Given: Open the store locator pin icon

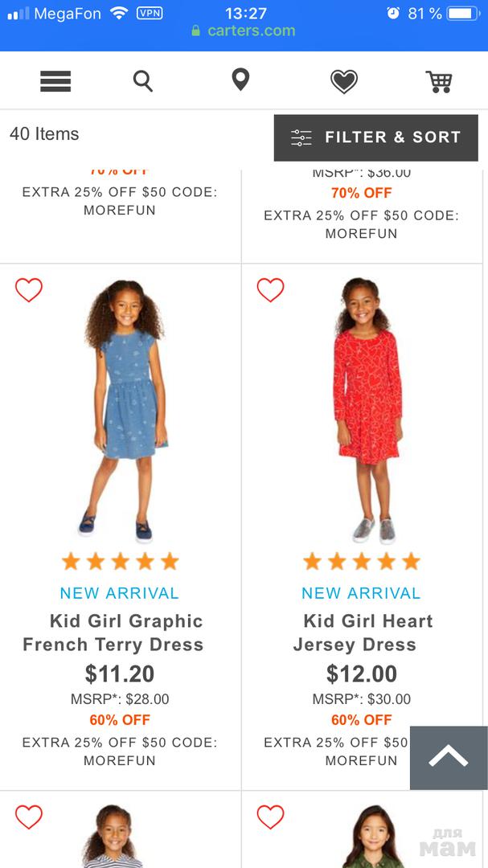Looking at the screenshot, I should click(x=240, y=80).
